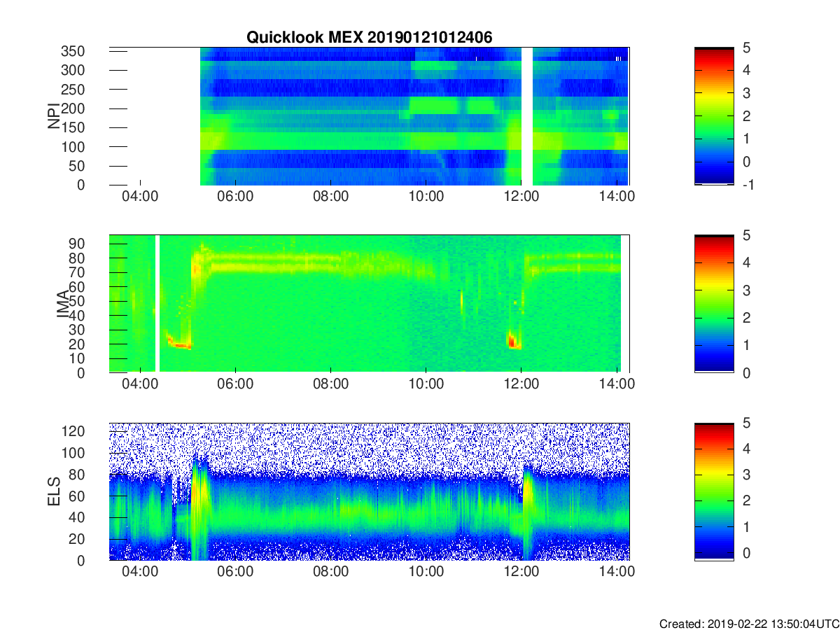Click the ELS y-axis label
Image resolution: width=840 pixels, height=630 pixels.
(54, 491)
